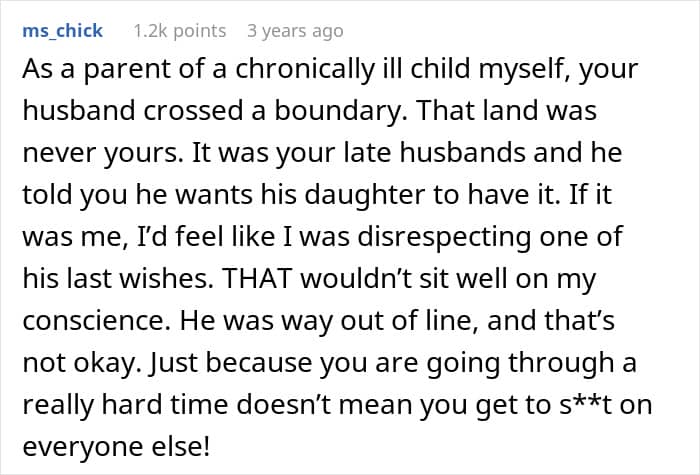This screenshot has height=475, width=700.
Task: Click the words 'not okay' in the comment
Action: (x=79, y=362)
